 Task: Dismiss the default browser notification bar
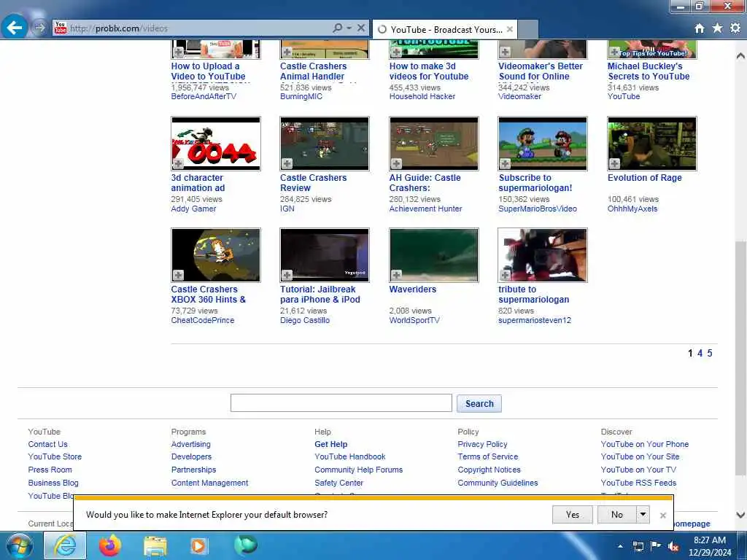[662, 516]
